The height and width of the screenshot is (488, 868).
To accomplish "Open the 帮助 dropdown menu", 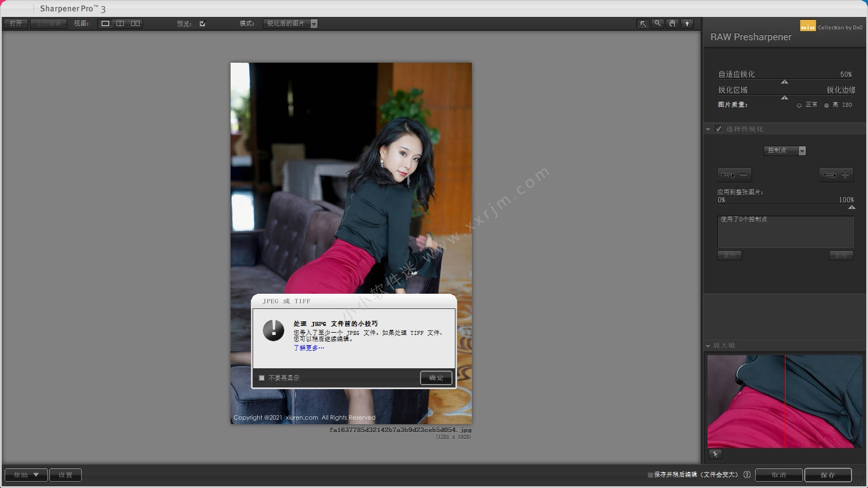I will pyautogui.click(x=26, y=475).
